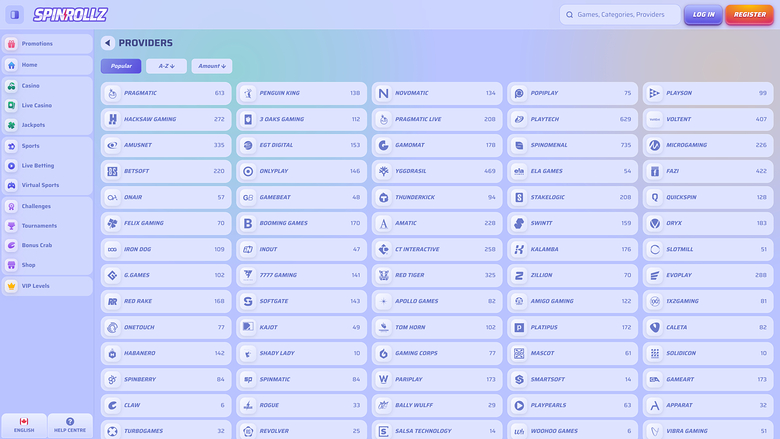Open the Promotions gift icon in the sidebar
The width and height of the screenshot is (780, 439).
tap(12, 44)
